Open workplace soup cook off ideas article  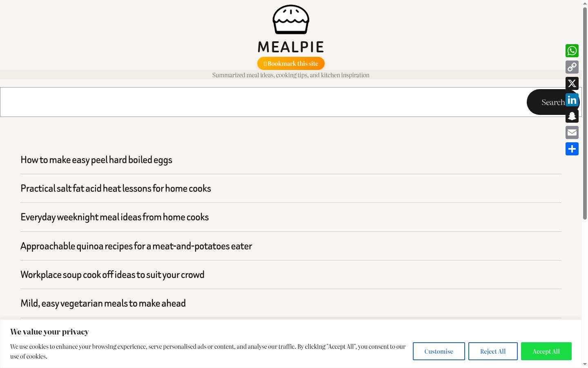[112, 275]
